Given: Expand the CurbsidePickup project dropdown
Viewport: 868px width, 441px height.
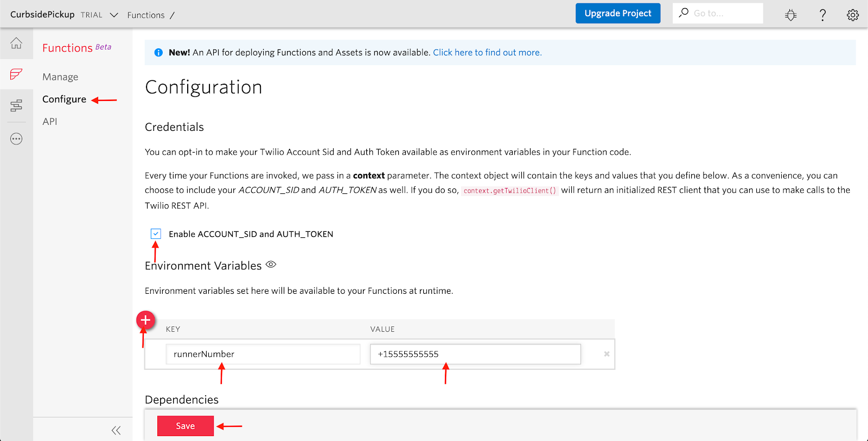Looking at the screenshot, I should 114,15.
